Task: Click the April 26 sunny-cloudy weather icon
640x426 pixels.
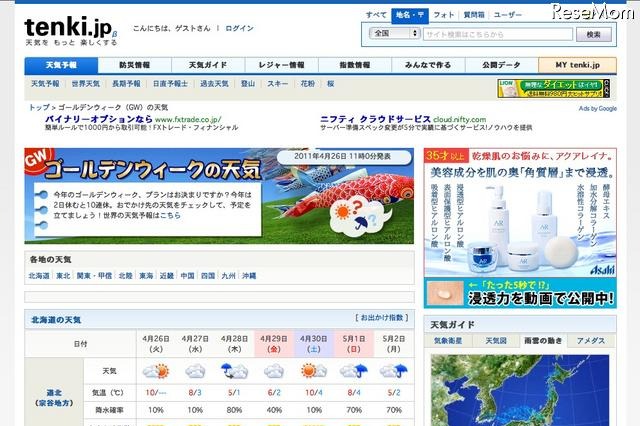Action: (154, 371)
